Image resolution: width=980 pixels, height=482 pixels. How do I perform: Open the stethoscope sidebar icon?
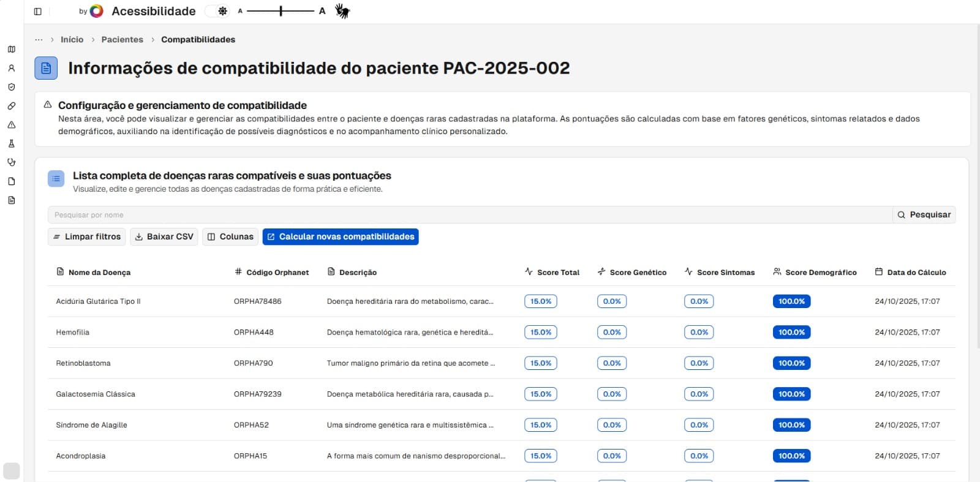pyautogui.click(x=12, y=162)
